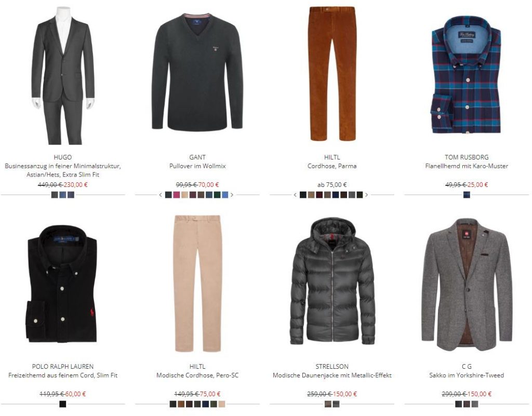
Task: Show next GANT pullover colors arrow
Action: tap(232, 195)
